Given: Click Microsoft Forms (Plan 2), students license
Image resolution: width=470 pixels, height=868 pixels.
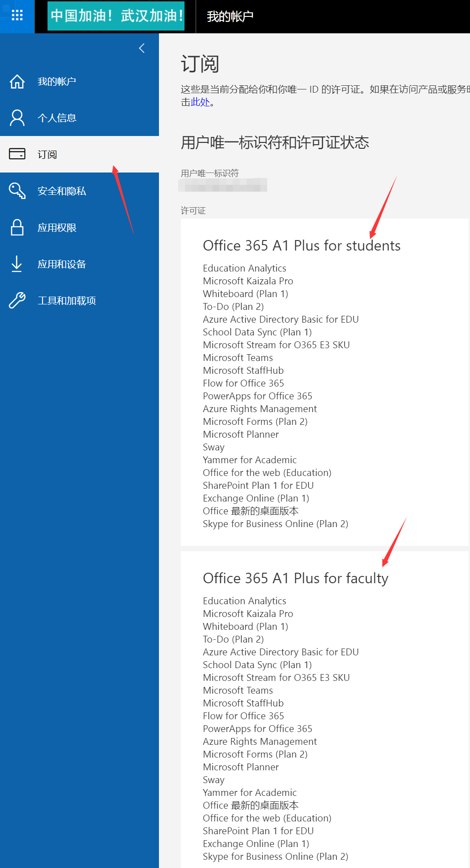Looking at the screenshot, I should [x=255, y=422].
